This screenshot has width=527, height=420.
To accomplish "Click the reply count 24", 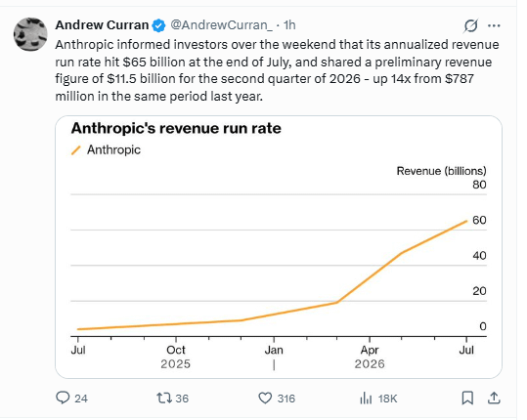I will click(x=81, y=399).
